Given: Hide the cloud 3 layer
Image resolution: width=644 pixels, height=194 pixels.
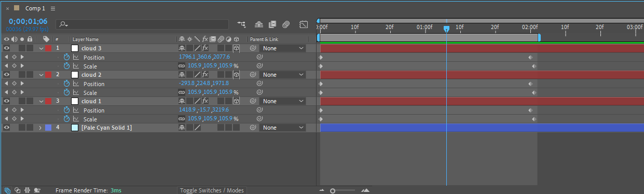Looking at the screenshot, I should [x=7, y=48].
